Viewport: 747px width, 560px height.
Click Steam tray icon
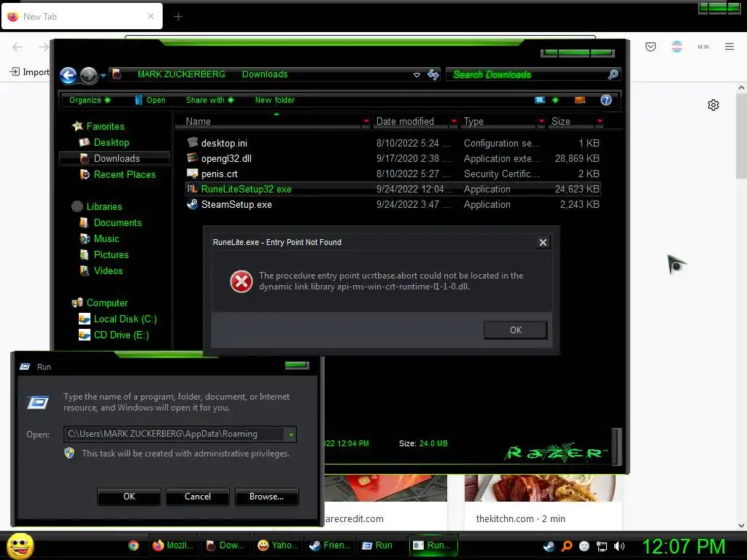(x=549, y=546)
